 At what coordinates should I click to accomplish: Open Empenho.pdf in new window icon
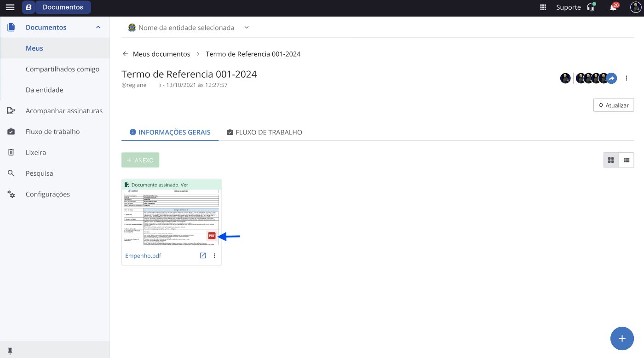(x=203, y=256)
